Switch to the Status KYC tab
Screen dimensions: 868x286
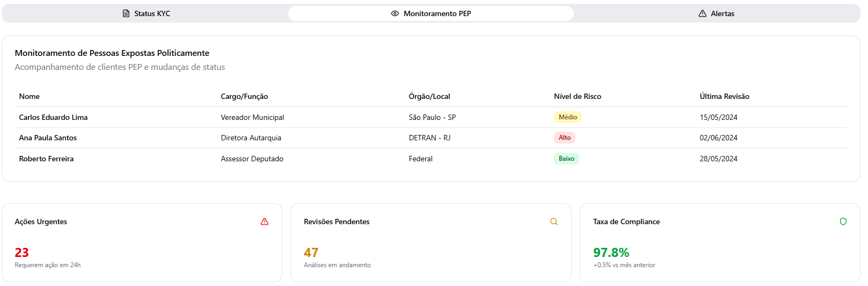pyautogui.click(x=146, y=13)
